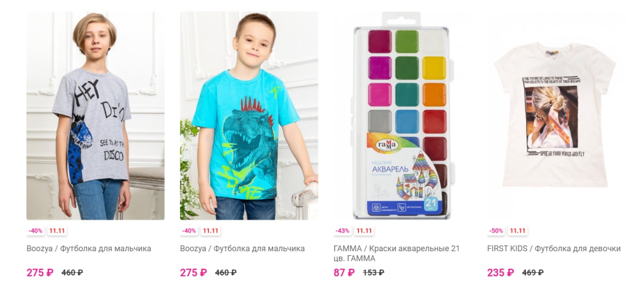
Task: Open the Gamma watercolor paints image
Action: (403, 116)
